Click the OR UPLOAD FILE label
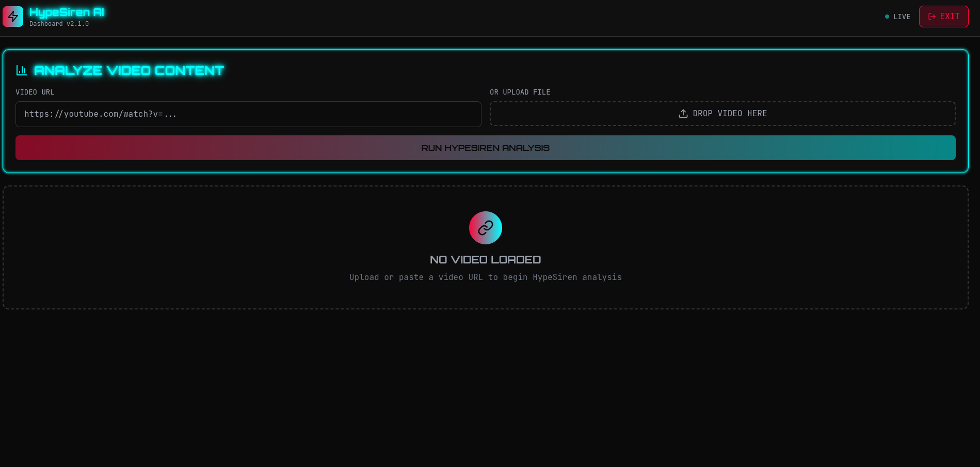 [520, 92]
